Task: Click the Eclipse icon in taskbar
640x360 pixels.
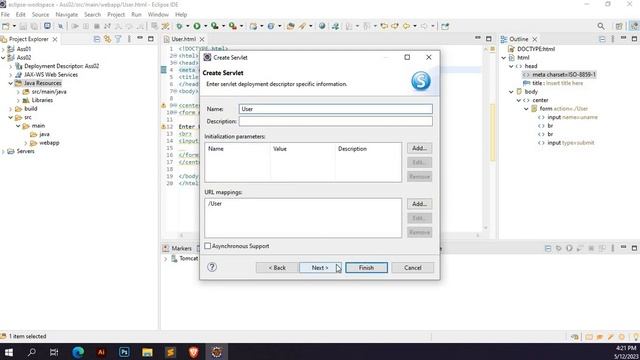Action: point(217,351)
